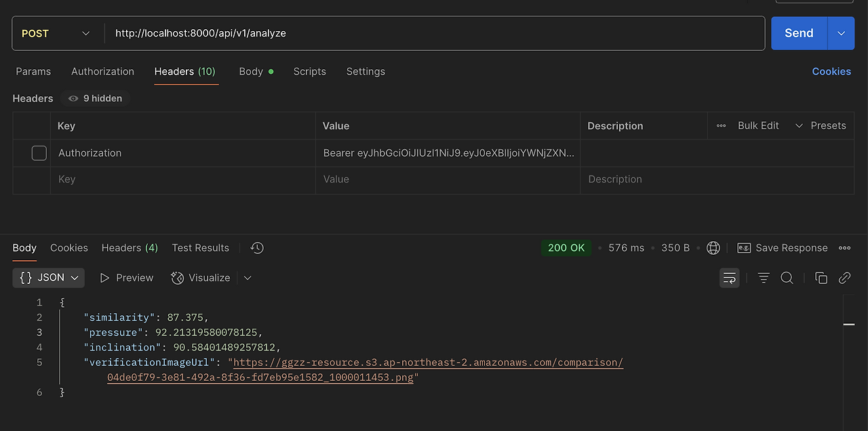The height and width of the screenshot is (431, 868).
Task: Click the Description column header
Action: pyautogui.click(x=615, y=126)
